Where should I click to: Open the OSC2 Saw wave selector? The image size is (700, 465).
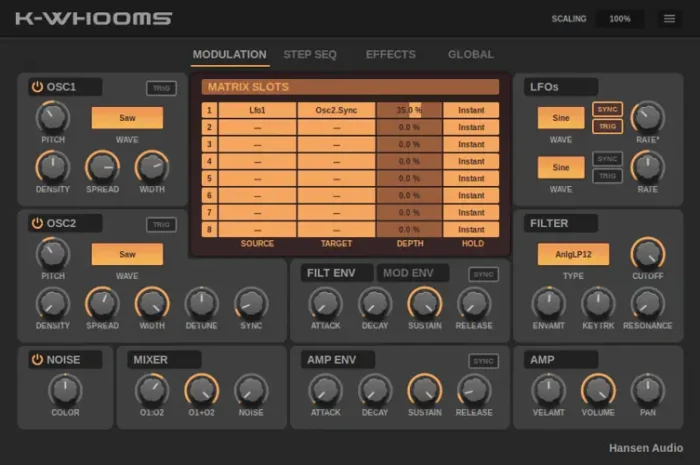click(x=127, y=254)
